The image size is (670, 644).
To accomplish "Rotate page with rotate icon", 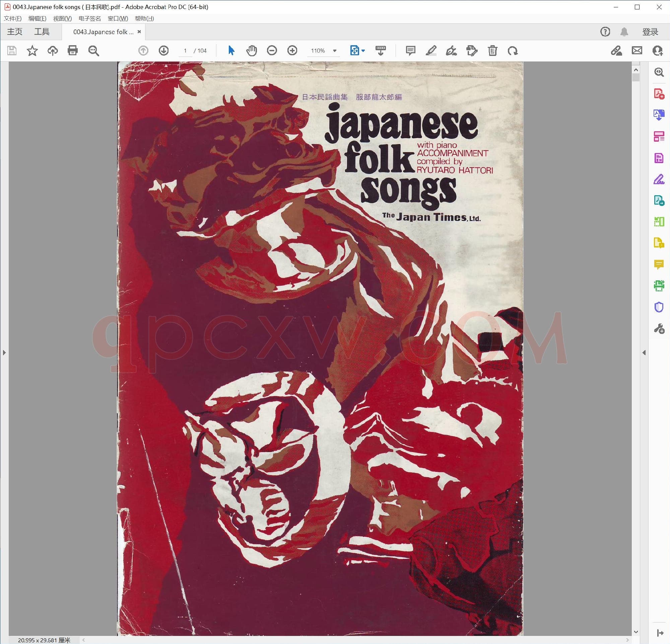I will pyautogui.click(x=513, y=51).
